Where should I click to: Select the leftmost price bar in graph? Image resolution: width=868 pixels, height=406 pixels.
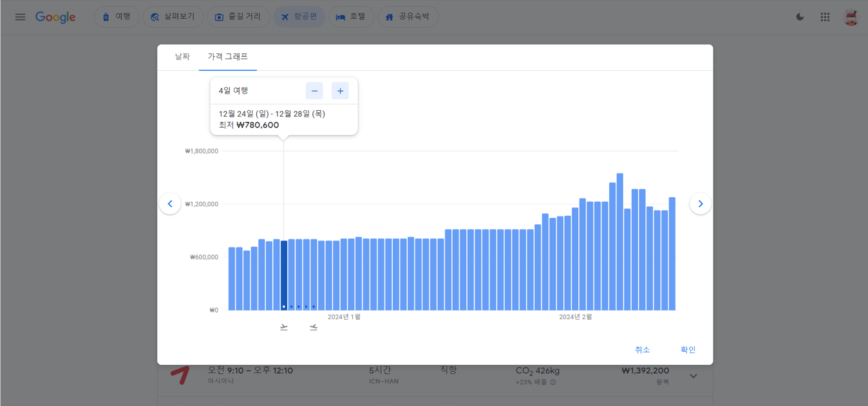232,279
